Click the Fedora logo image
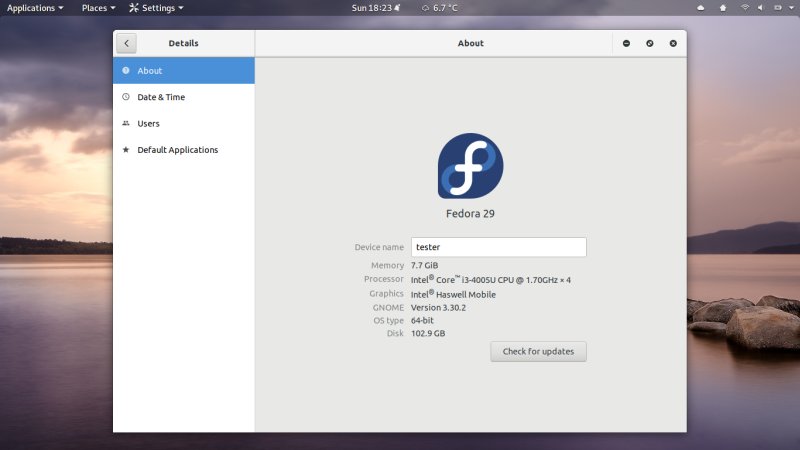 tap(470, 166)
